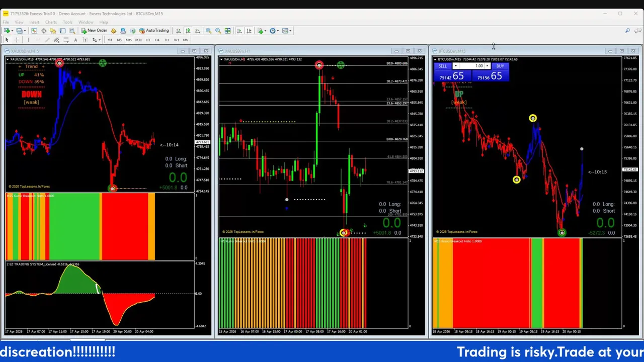Open the Help menu
The width and height of the screenshot is (644, 362).
[x=104, y=22]
